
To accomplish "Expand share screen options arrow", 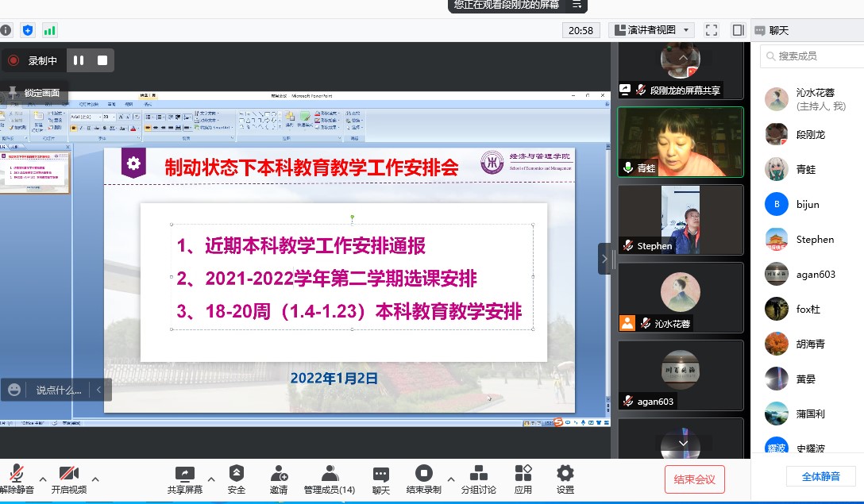I will (211, 479).
